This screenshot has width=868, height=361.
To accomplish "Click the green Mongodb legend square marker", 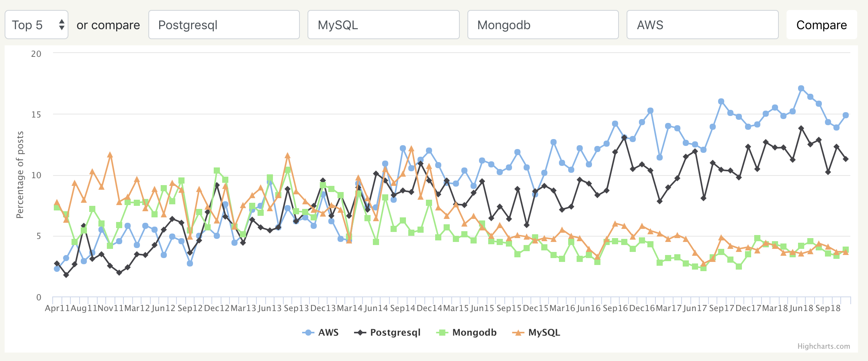I will pos(442,333).
